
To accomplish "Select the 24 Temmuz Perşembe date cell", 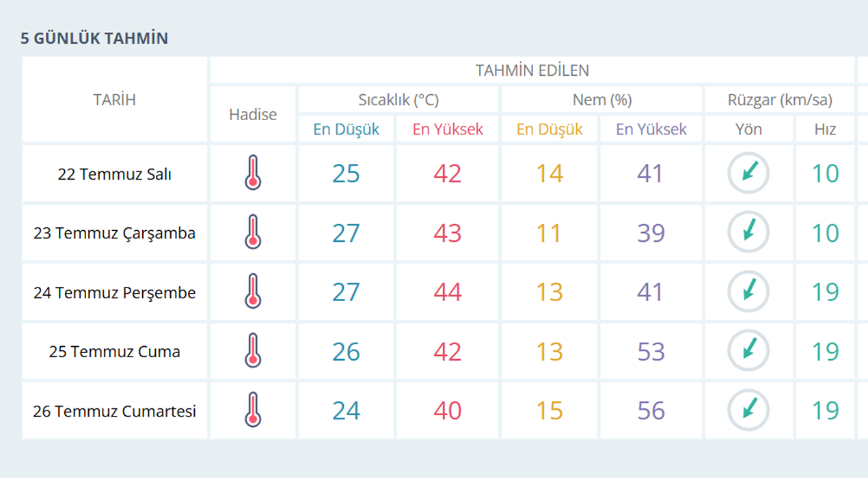I will pyautogui.click(x=115, y=293).
